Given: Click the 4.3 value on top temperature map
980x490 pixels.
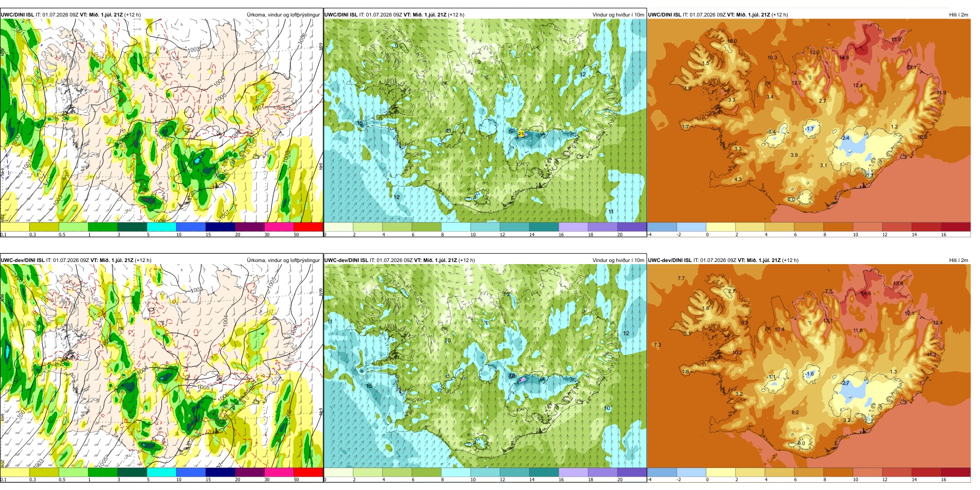Looking at the screenshot, I should click(738, 179).
